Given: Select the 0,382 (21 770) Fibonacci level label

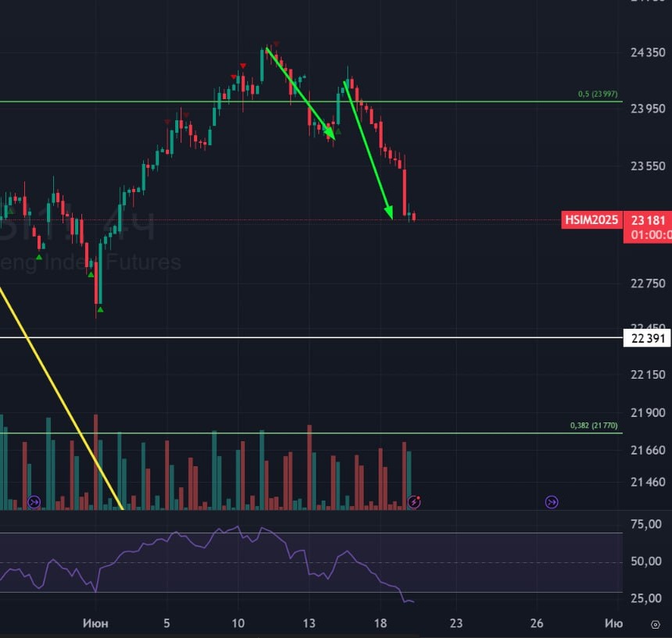Looking at the screenshot, I should click(594, 425).
